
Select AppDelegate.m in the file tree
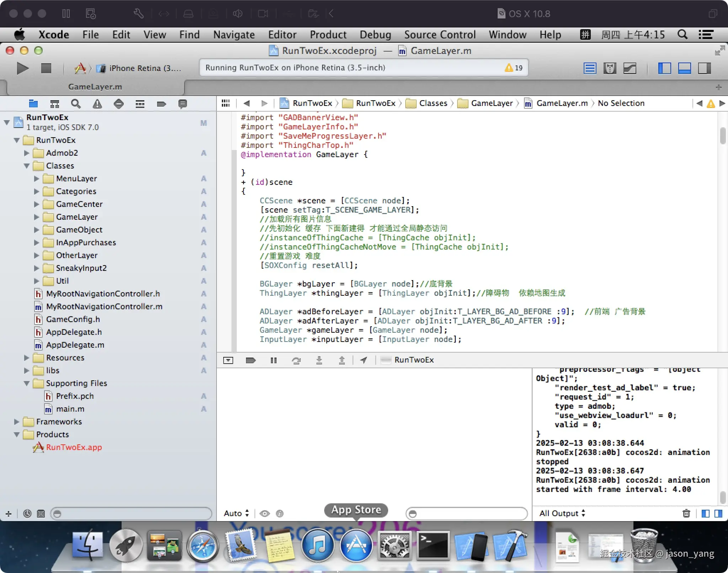75,345
